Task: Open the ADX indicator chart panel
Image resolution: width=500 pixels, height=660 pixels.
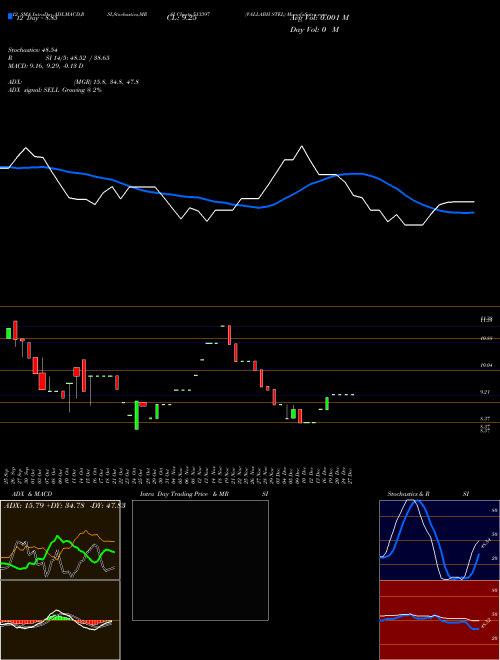Action: [60, 540]
